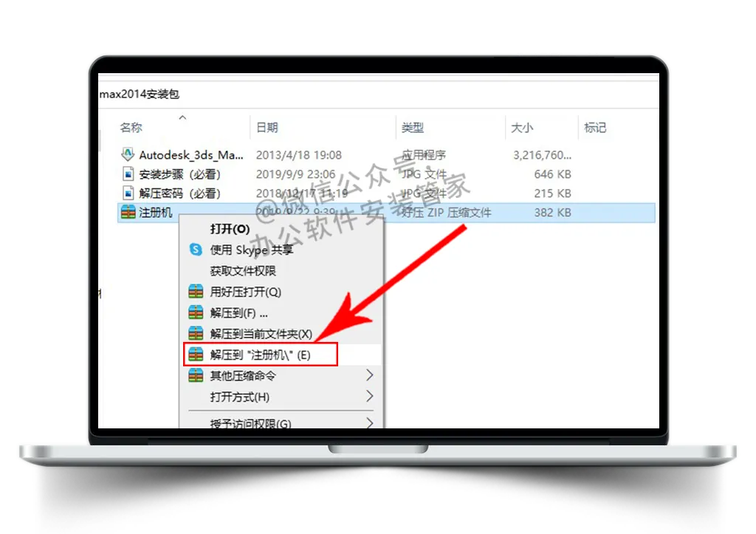The image size is (756, 534).
Task: Click the 应用程序 type cell
Action: (x=424, y=155)
